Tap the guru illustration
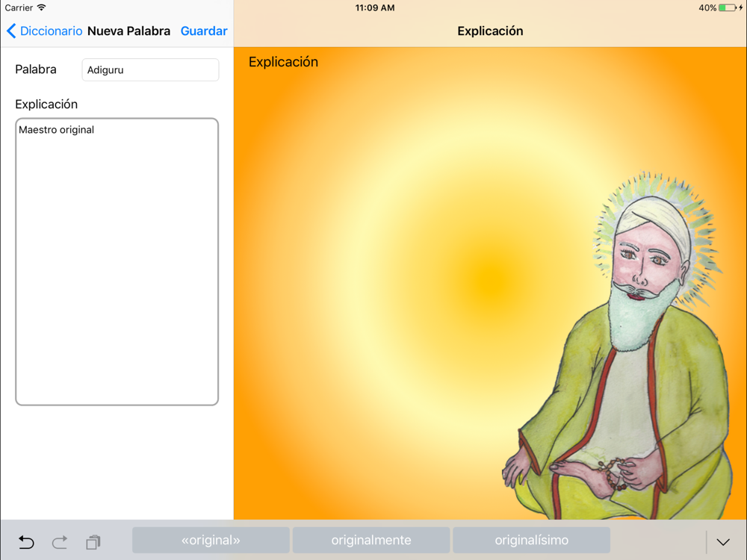Image resolution: width=747 pixels, height=560 pixels. coord(619,345)
